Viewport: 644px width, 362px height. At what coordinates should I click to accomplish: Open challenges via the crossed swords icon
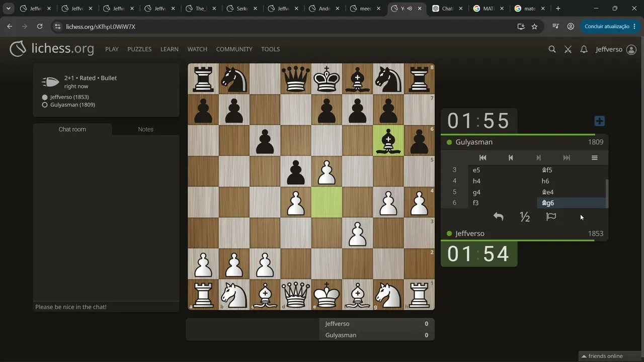point(568,49)
